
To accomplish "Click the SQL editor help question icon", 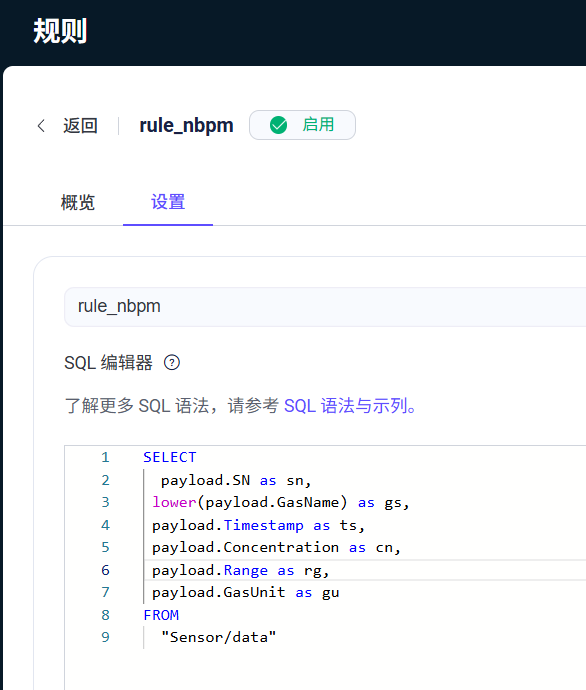I will (x=172, y=363).
